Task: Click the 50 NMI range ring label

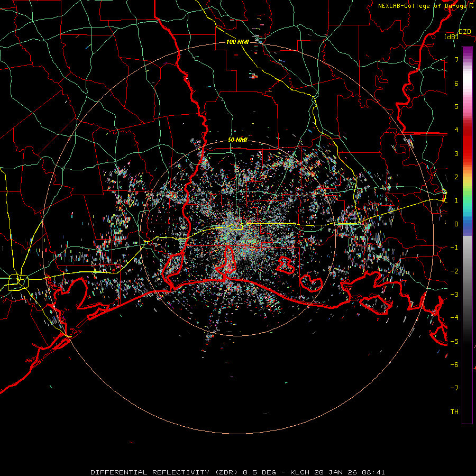Action: pyautogui.click(x=237, y=140)
